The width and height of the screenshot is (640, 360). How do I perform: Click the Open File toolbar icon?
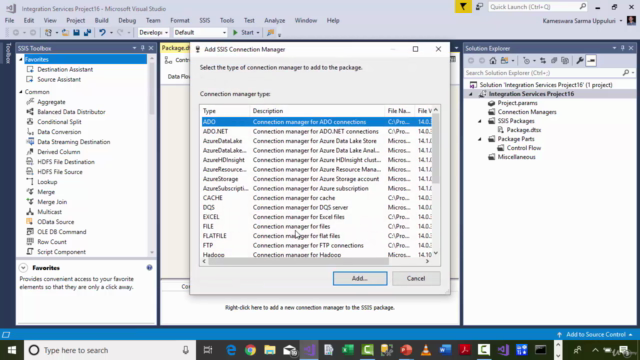[x=65, y=33]
